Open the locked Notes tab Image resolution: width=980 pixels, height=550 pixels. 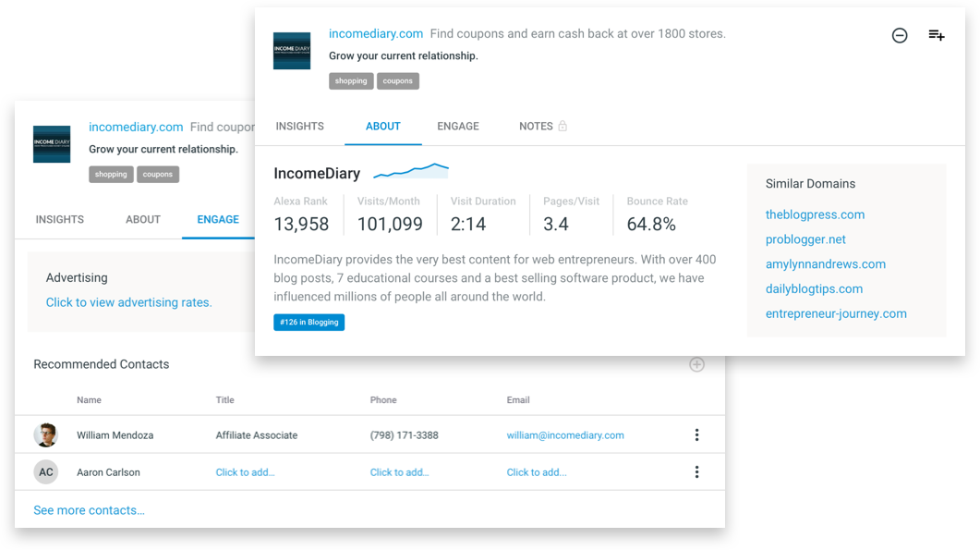coord(542,127)
